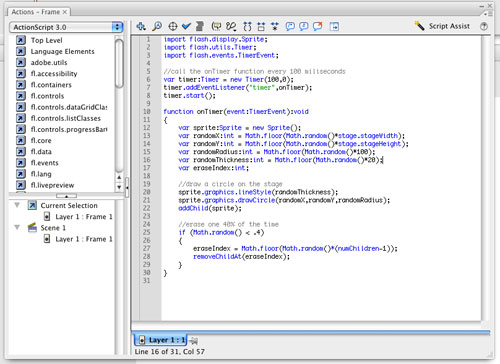500x364 pixels.
Task: Open the fl.core package
Action: point(41,141)
